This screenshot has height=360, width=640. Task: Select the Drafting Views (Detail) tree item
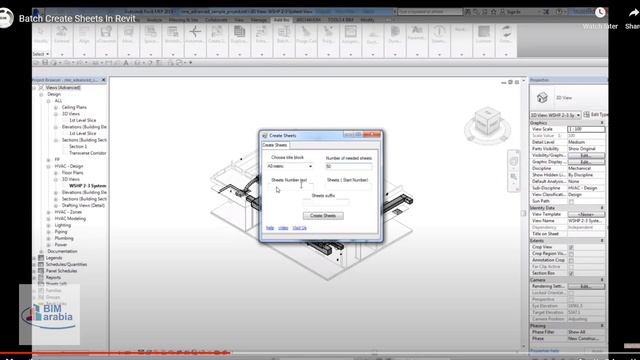coord(83,205)
